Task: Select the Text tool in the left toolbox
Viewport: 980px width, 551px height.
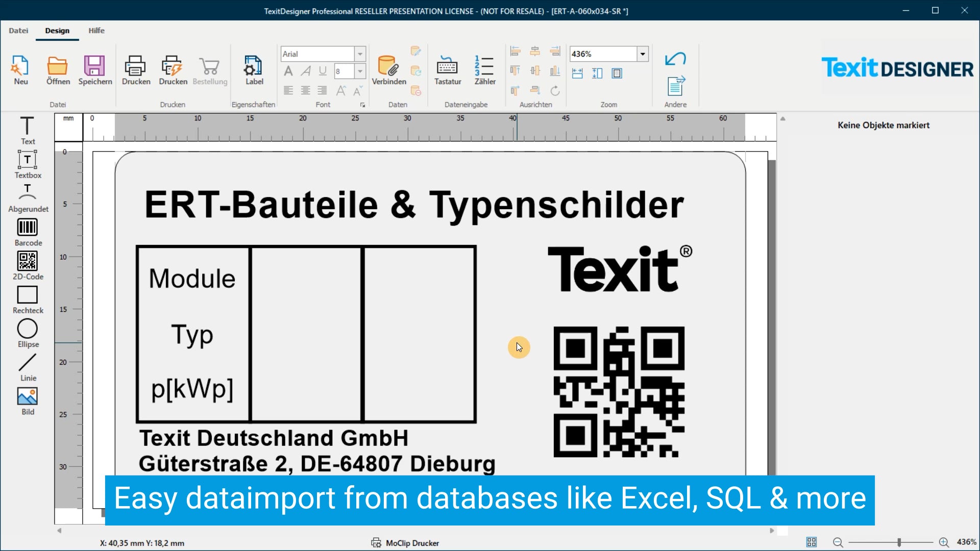Action: click(x=28, y=131)
